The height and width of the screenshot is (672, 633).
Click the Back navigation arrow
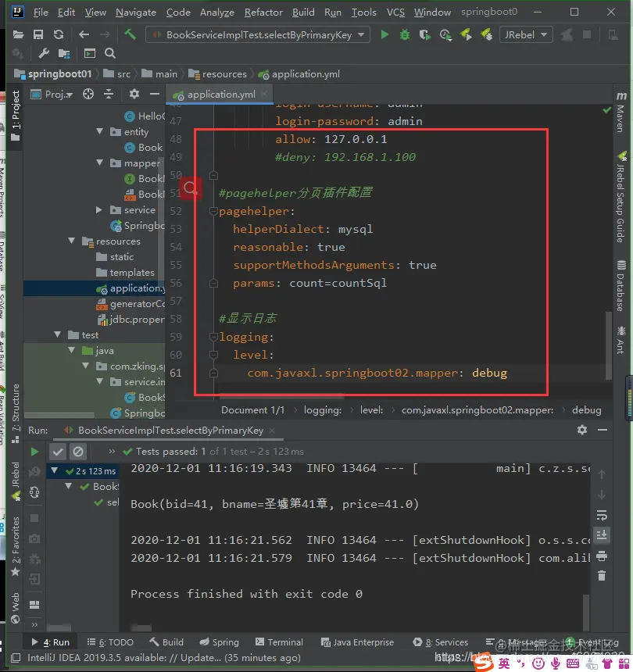[84, 34]
